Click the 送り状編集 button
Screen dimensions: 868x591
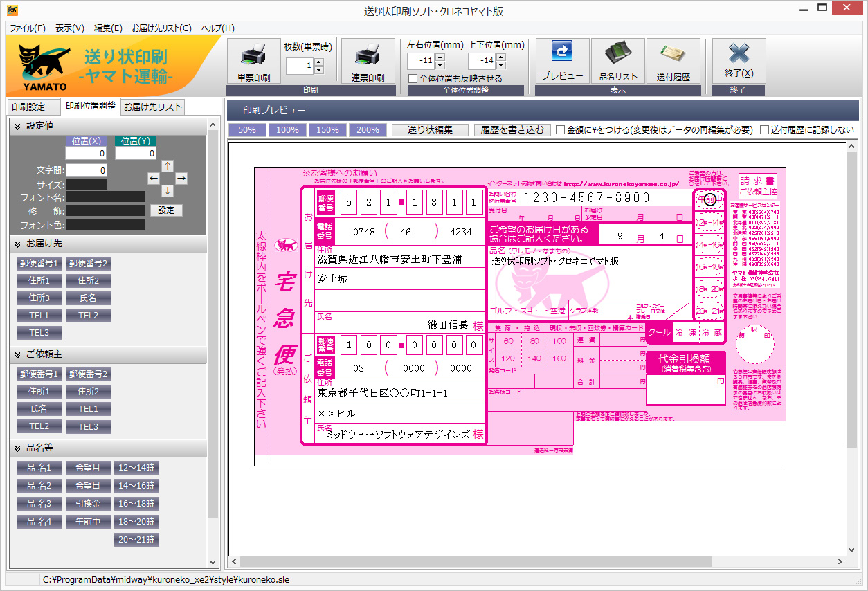coord(430,130)
